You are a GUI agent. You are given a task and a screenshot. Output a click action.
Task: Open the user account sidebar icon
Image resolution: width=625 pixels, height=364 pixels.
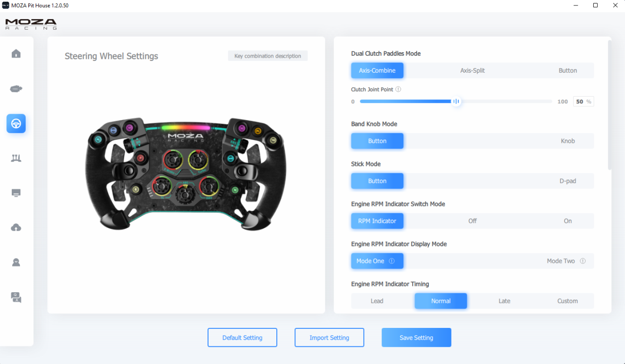[16, 263]
